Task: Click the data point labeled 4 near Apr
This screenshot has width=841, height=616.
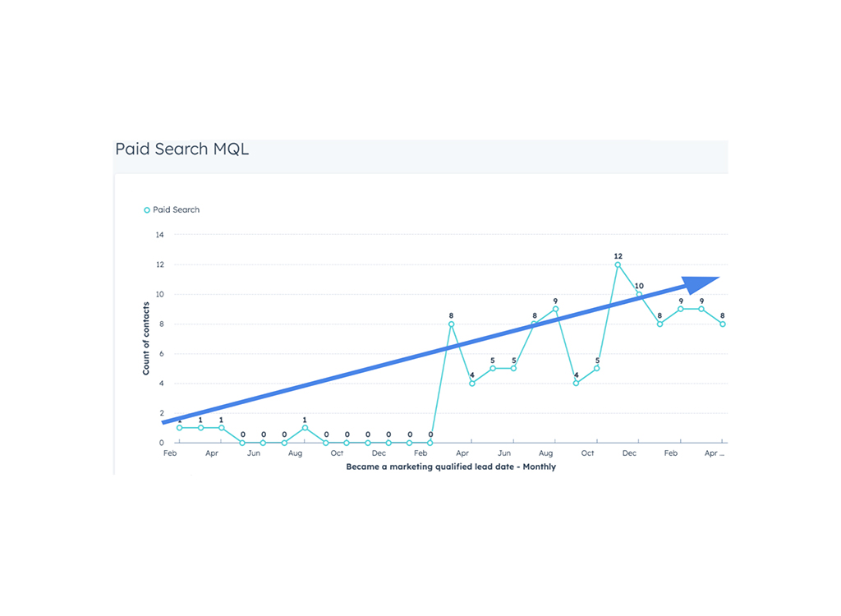Action: tap(472, 384)
